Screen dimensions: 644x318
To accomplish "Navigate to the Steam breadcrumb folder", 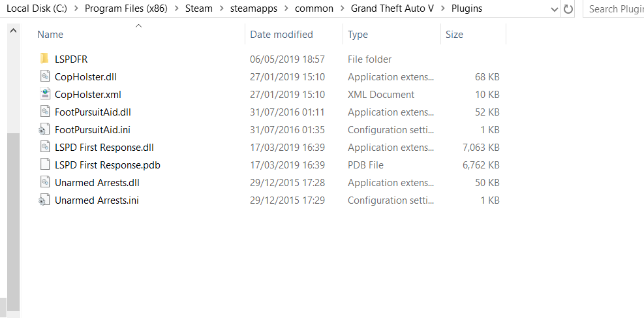I will pos(198,9).
